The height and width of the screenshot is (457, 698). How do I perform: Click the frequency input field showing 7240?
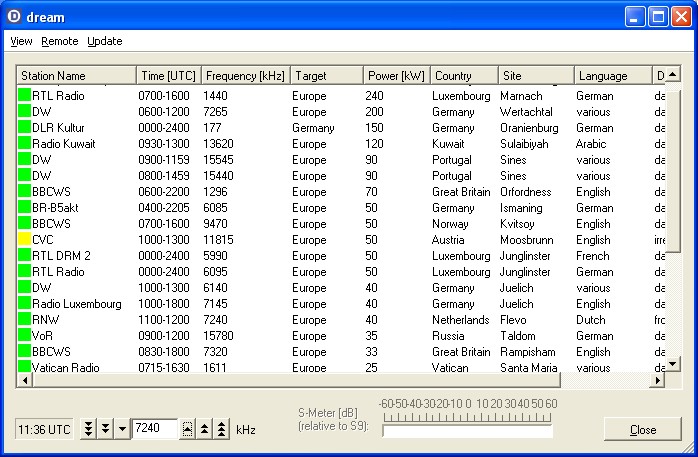(154, 429)
